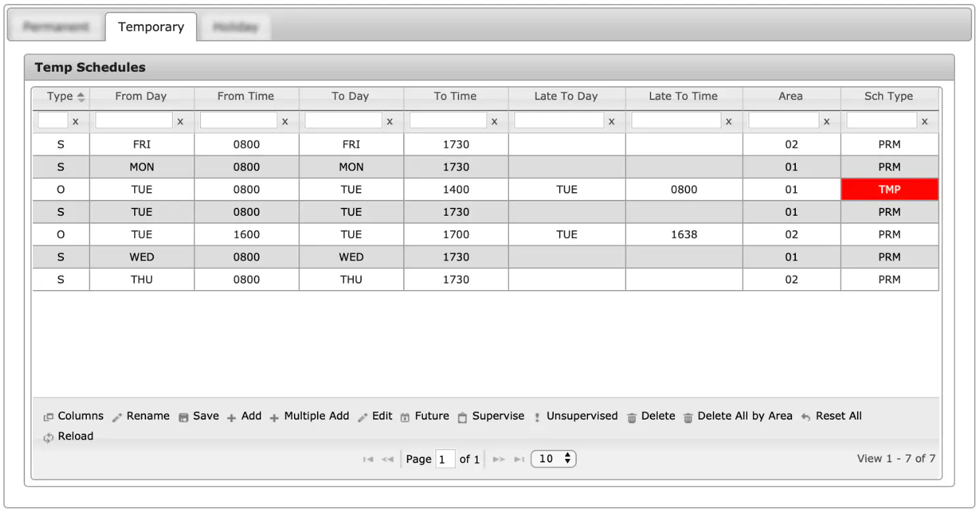The image size is (980, 513).
Task: Click the Future button label
Action: (x=432, y=416)
